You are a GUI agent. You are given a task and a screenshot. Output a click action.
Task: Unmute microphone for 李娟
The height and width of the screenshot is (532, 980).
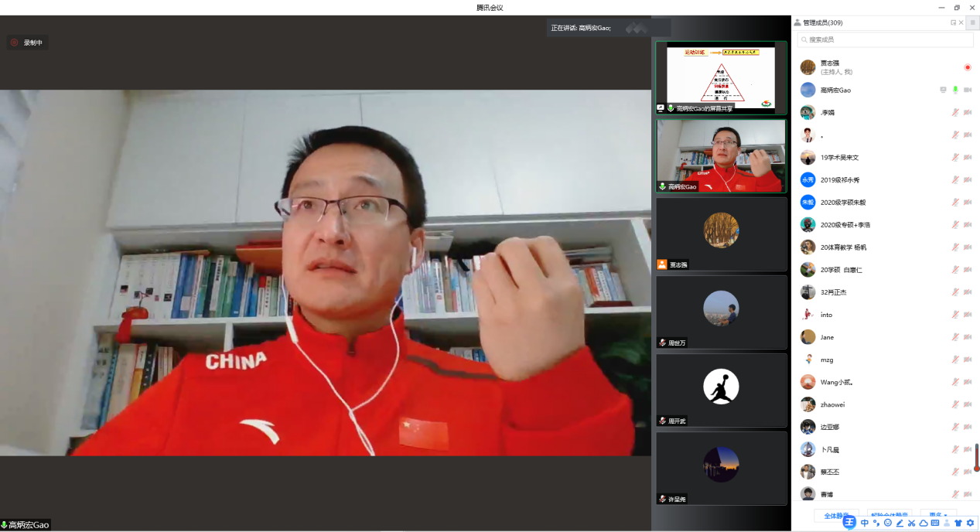[x=955, y=112]
